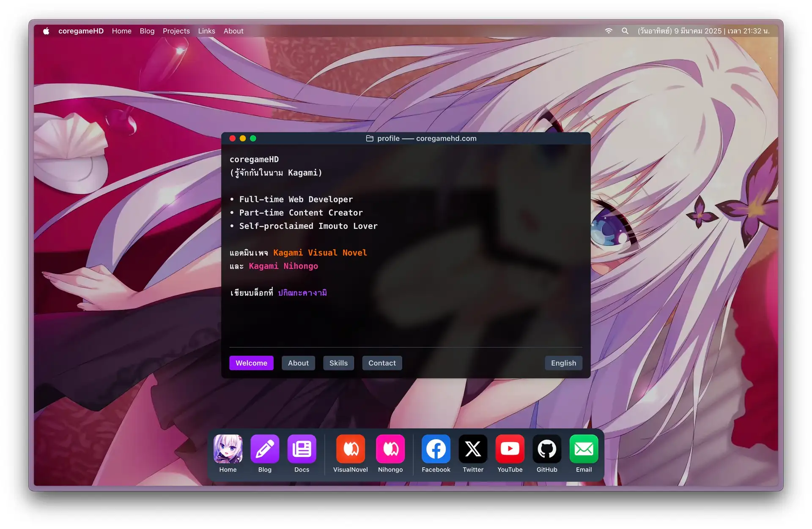
Task: Click the Email envelope dock icon
Action: [584, 449]
